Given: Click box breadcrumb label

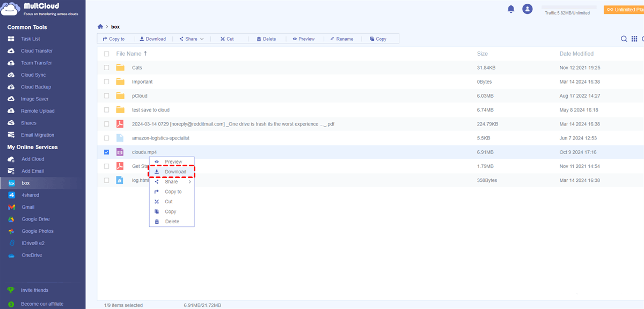Looking at the screenshot, I should coord(115,26).
